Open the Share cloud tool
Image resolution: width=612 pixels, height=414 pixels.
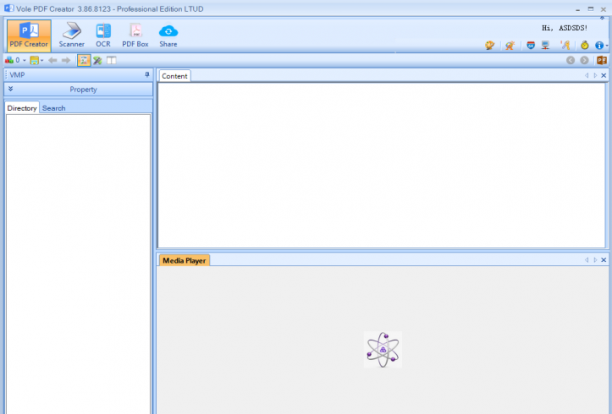click(168, 36)
